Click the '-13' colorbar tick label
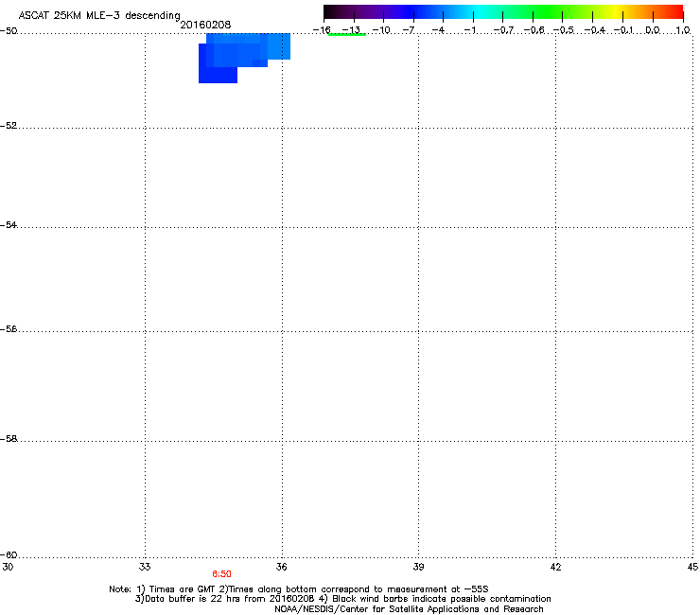This screenshot has height=615, width=700. (x=351, y=30)
